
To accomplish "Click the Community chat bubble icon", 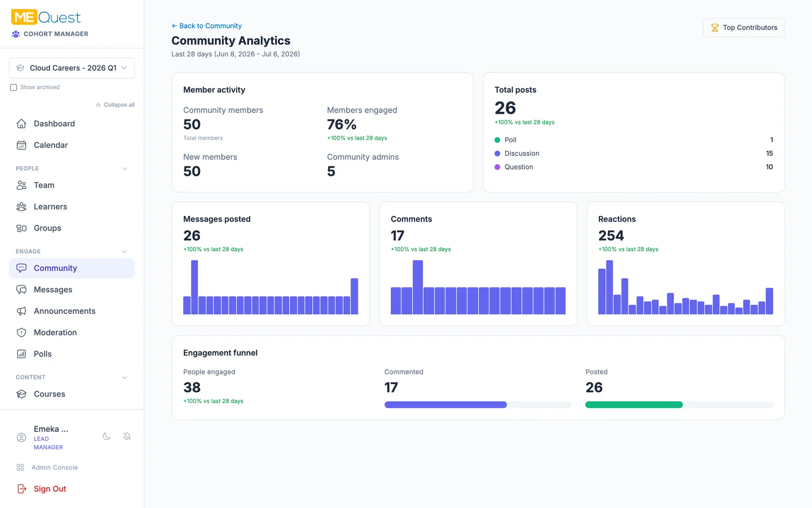I will (x=21, y=268).
